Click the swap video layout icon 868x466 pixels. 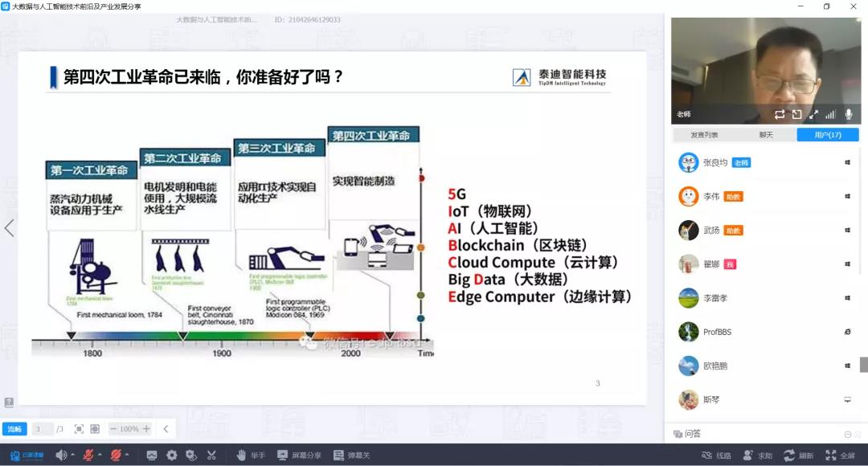coord(780,115)
